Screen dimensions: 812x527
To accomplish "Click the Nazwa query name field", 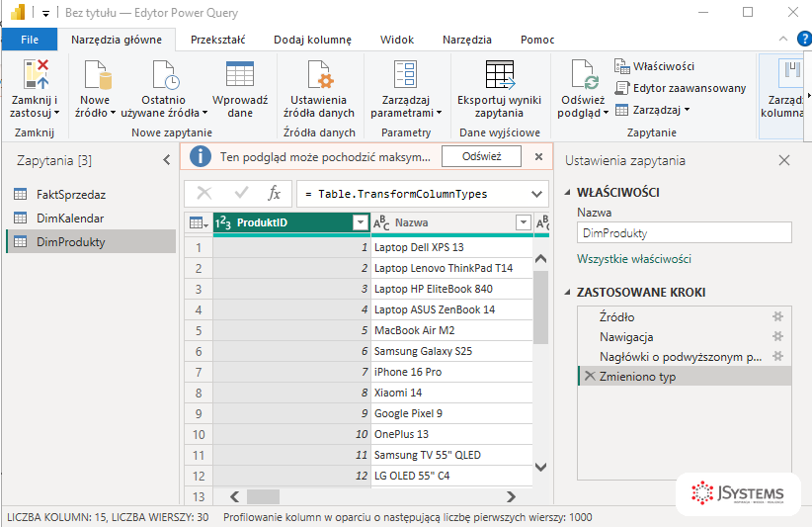I will coord(685,232).
